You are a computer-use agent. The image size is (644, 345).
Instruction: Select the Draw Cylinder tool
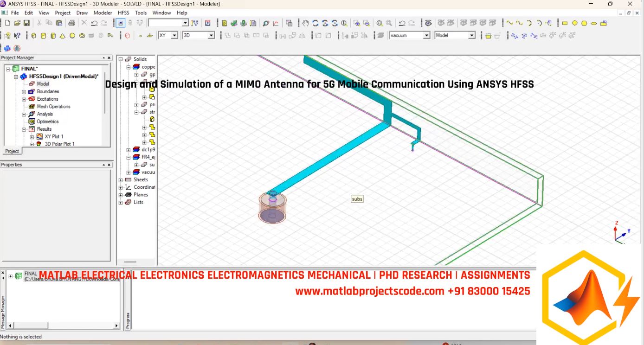pyautogui.click(x=44, y=35)
